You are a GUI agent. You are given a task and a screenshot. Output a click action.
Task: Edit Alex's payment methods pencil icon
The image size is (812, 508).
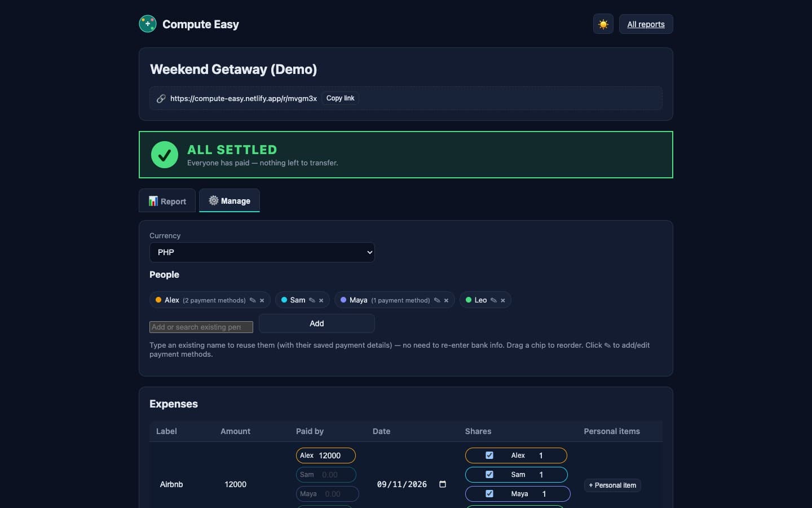click(253, 300)
